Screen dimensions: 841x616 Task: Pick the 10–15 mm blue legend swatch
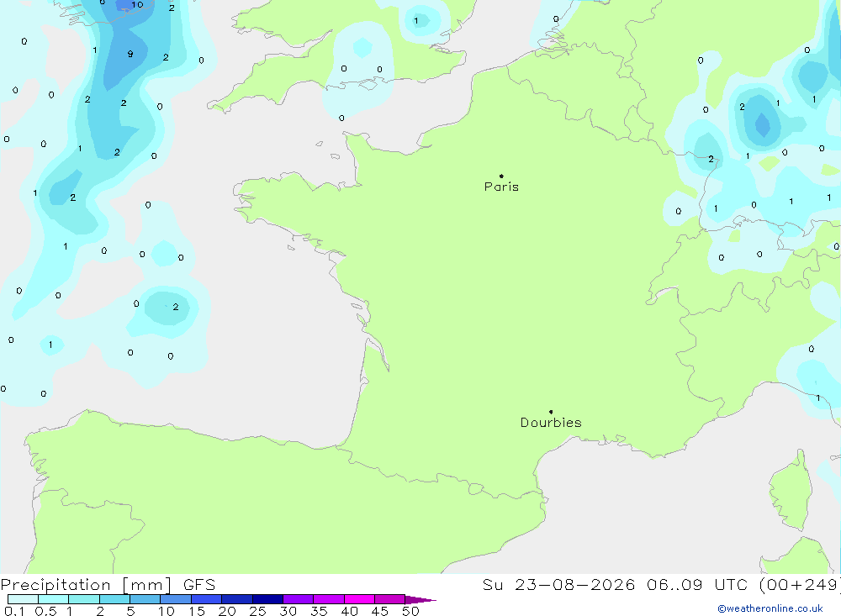(176, 599)
